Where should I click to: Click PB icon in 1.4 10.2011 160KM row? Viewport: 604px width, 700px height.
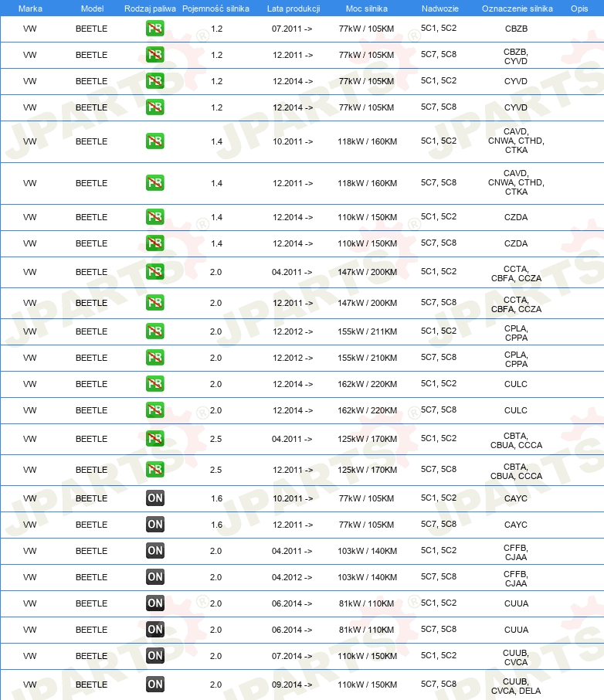155,141
